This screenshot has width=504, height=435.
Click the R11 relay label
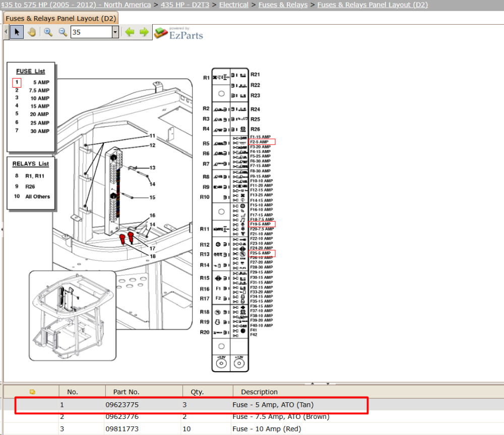205,229
